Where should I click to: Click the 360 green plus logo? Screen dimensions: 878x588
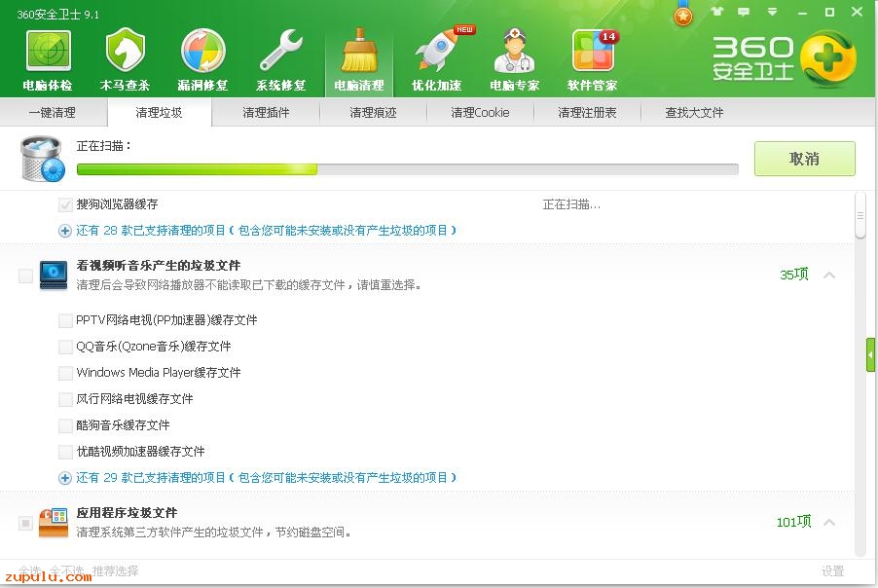pos(827,59)
